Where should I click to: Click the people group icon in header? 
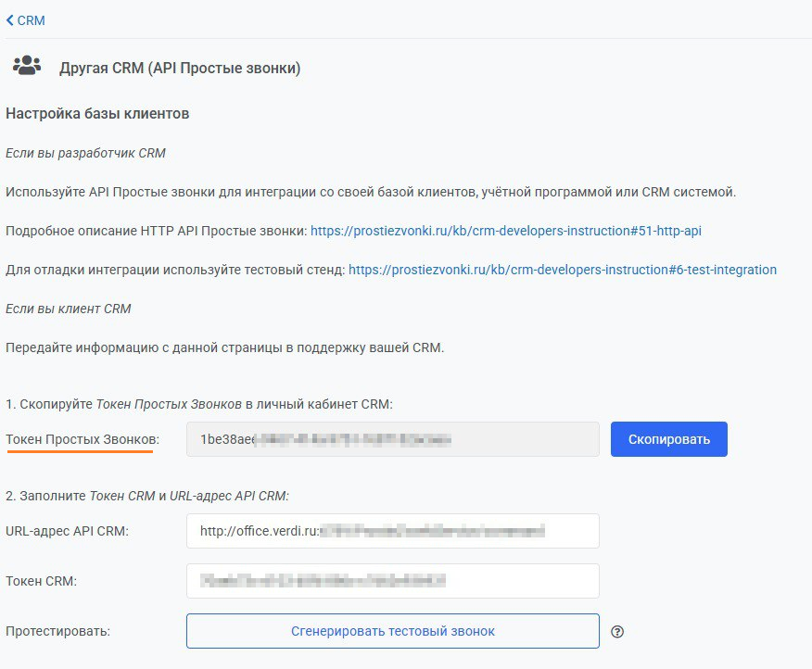[27, 66]
